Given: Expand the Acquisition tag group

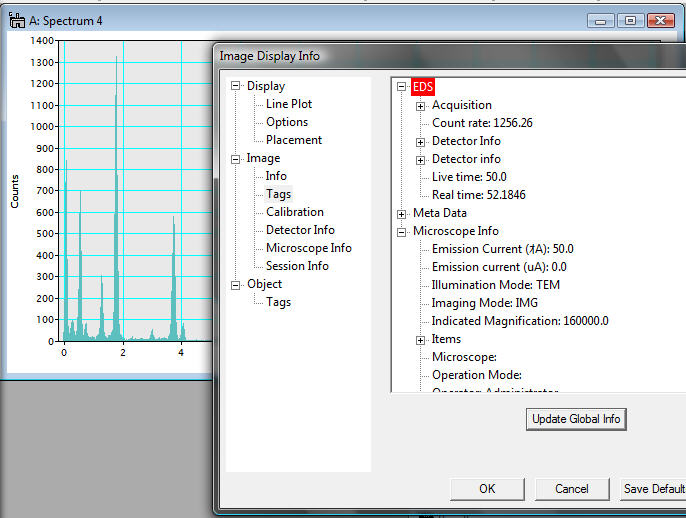Looking at the screenshot, I should [420, 106].
